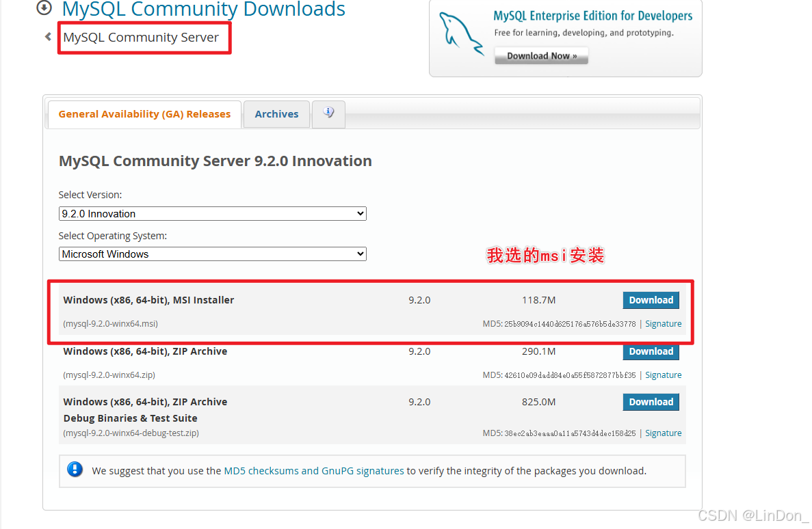Switch to the Archives tab
Screen dimensions: 812x529
(276, 114)
